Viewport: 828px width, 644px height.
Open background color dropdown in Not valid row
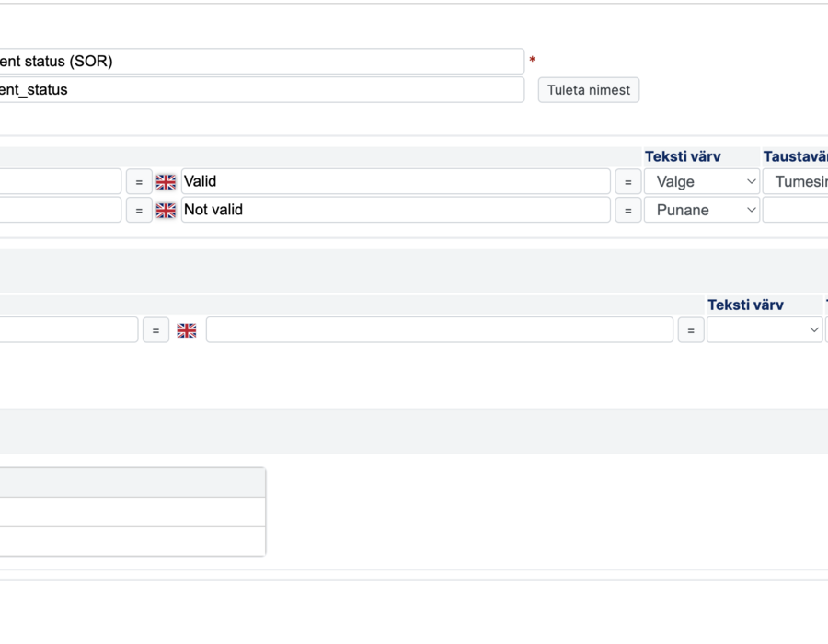(x=795, y=210)
